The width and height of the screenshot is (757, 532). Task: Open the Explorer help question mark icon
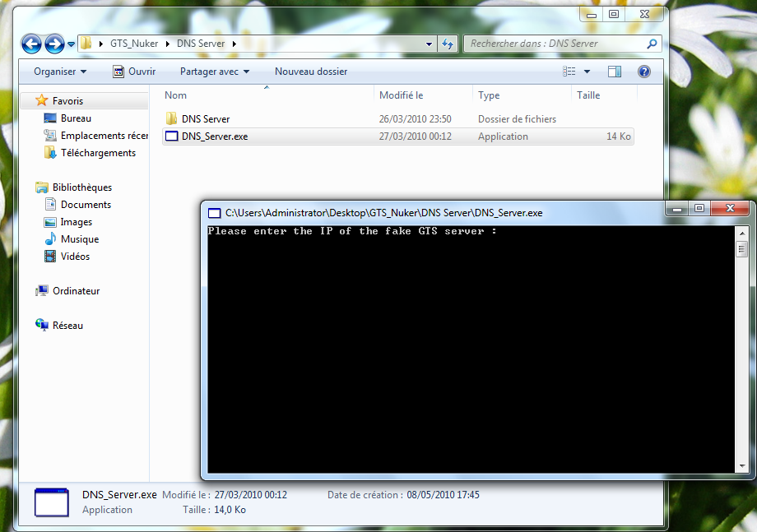pos(644,72)
